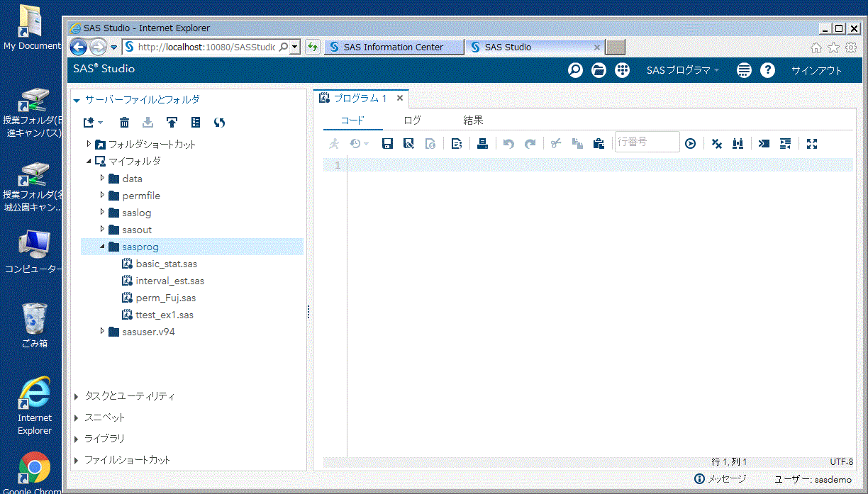Image resolution: width=868 pixels, height=494 pixels.
Task: Select ttest_ex1.sas file
Action: pos(164,315)
